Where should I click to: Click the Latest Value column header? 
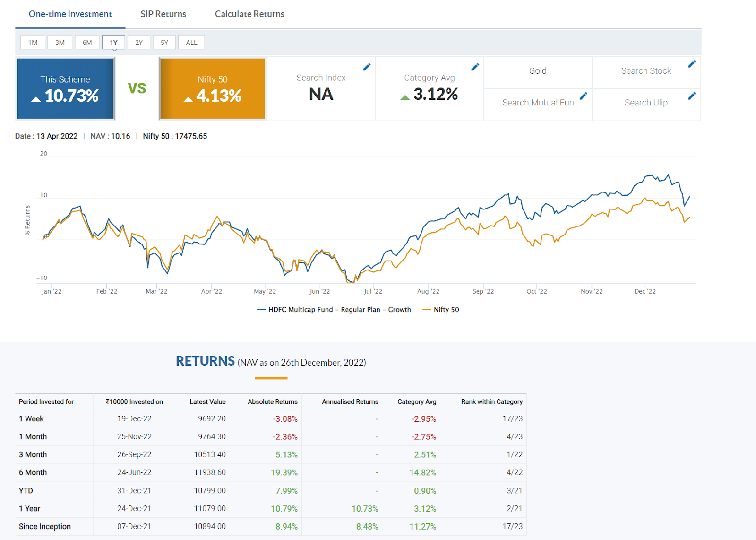tap(207, 402)
